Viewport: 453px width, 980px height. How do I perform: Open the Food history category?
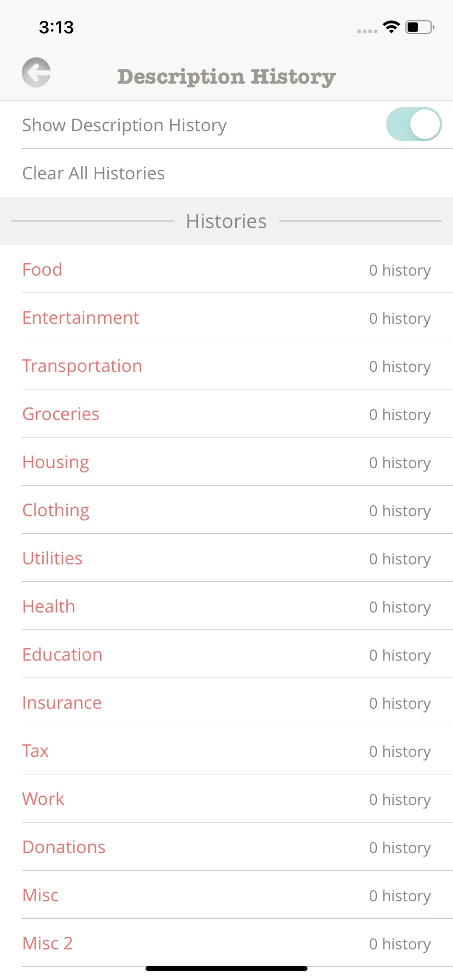point(226,269)
